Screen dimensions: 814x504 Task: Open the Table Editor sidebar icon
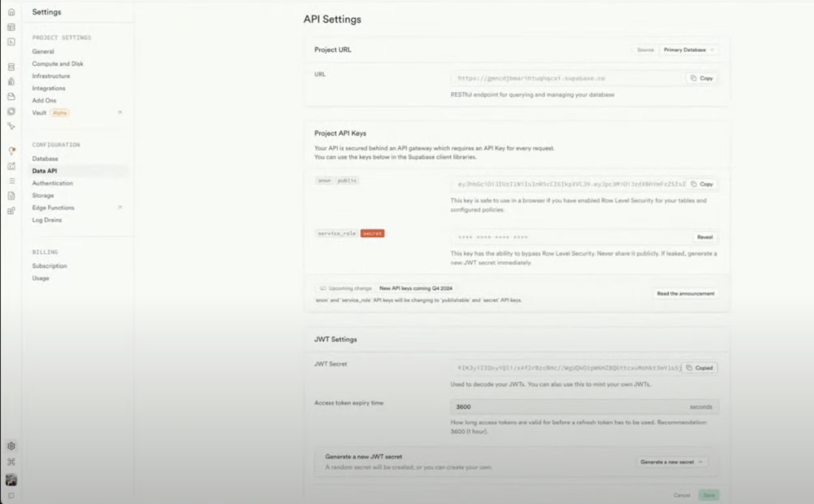click(x=11, y=27)
